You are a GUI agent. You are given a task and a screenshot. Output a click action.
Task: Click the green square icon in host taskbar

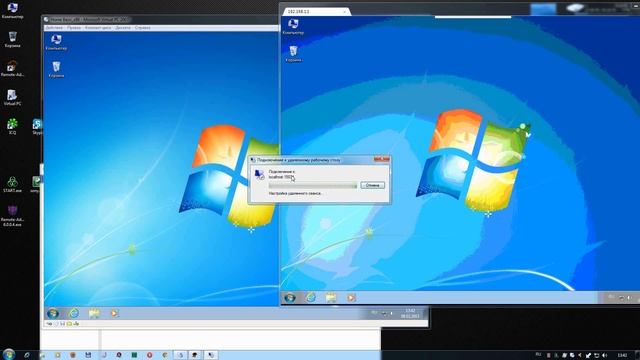tap(134, 355)
